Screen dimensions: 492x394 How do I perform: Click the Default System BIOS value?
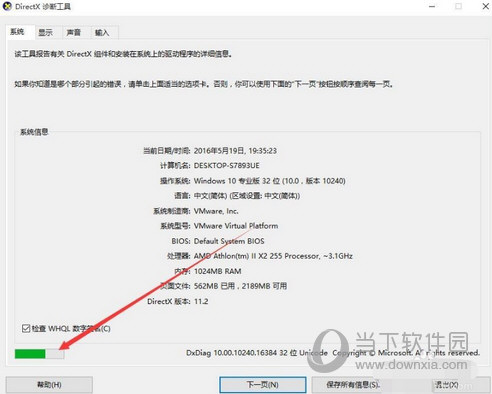229,241
